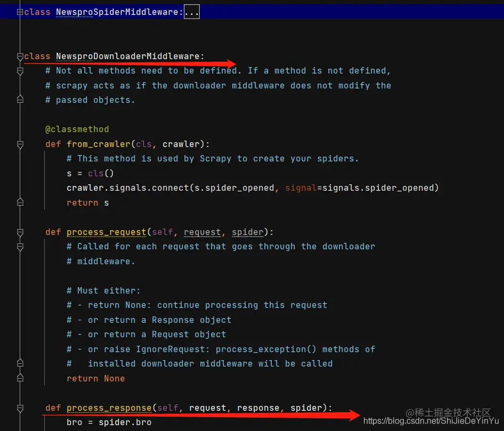This screenshot has width=504, height=431.
Task: Collapse the NewsproDownloaderMiddleware class fold marker
Action: (x=20, y=56)
